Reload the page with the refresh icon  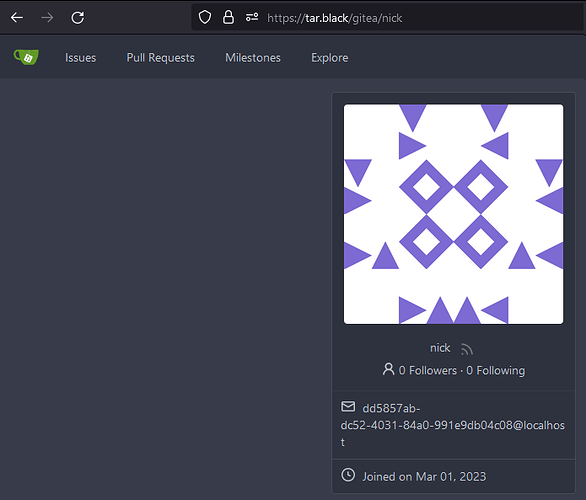tap(77, 18)
